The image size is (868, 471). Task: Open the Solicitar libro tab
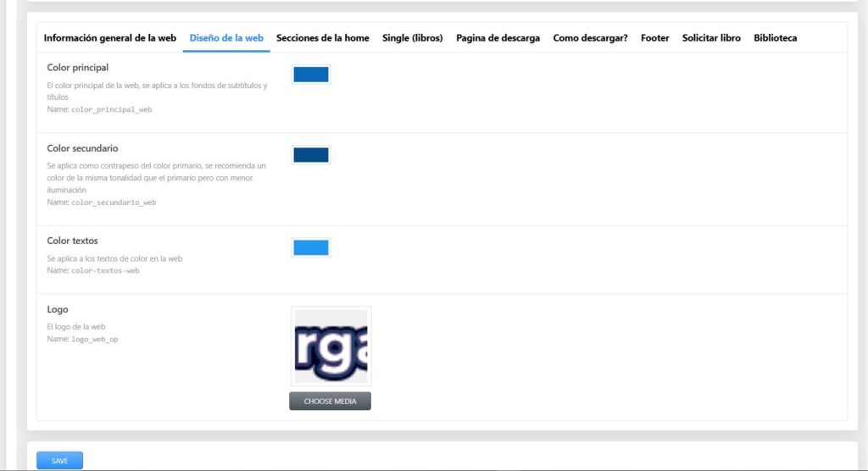tap(711, 38)
